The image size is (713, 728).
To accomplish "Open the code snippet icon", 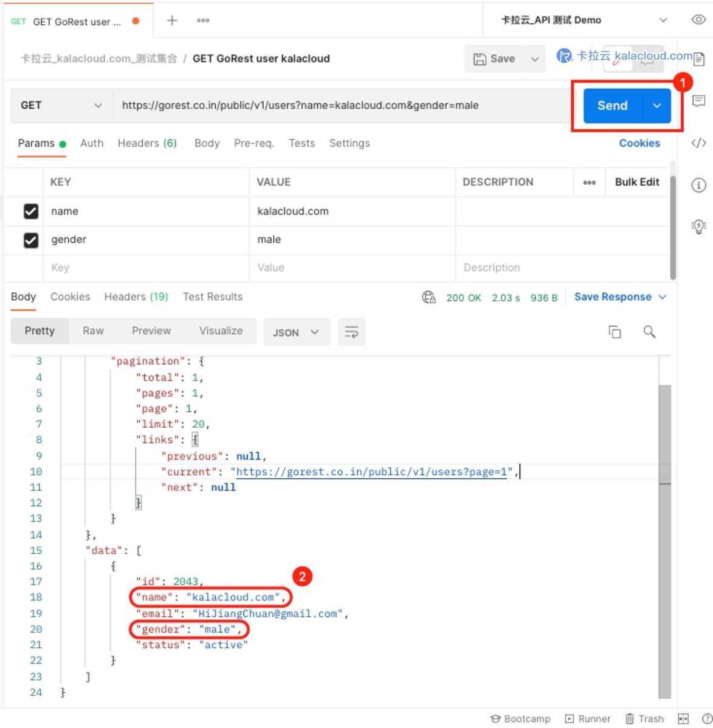I will pyautogui.click(x=698, y=143).
